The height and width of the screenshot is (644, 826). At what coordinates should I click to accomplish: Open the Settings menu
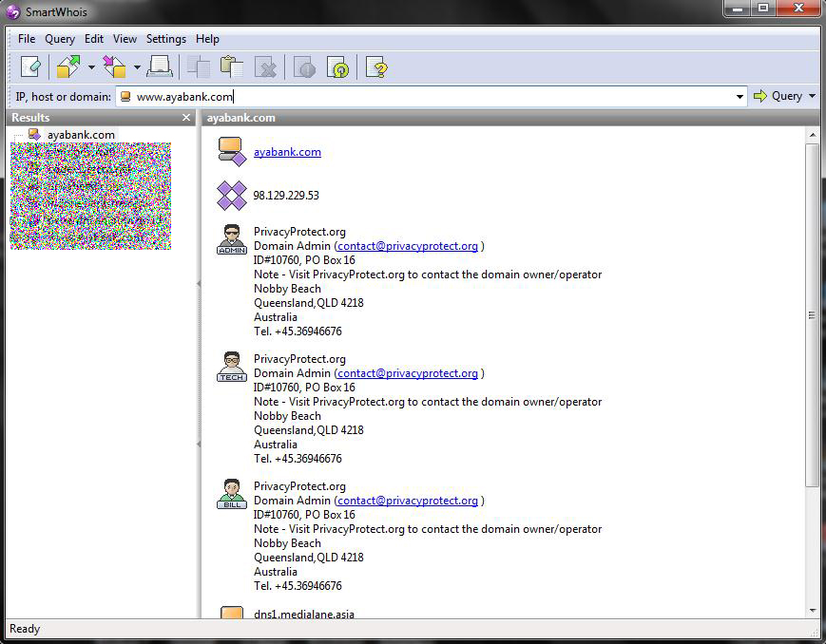tap(166, 39)
